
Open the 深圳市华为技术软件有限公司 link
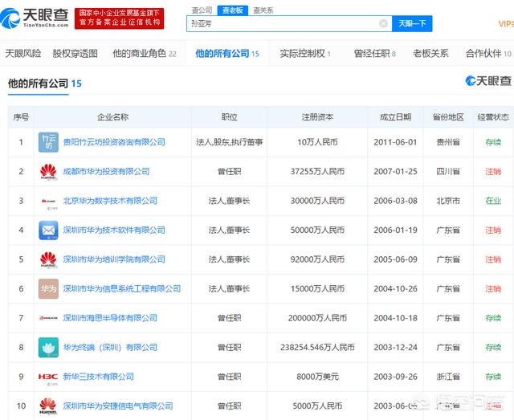114,230
